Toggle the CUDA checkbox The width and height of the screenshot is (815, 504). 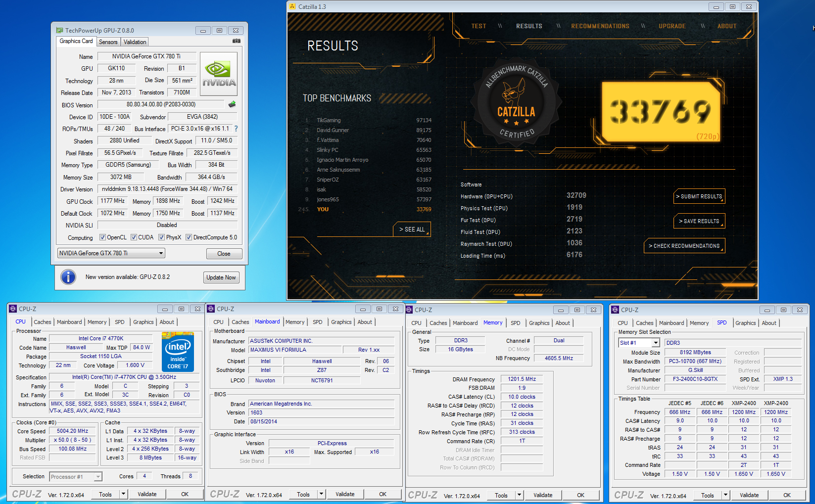tap(134, 237)
